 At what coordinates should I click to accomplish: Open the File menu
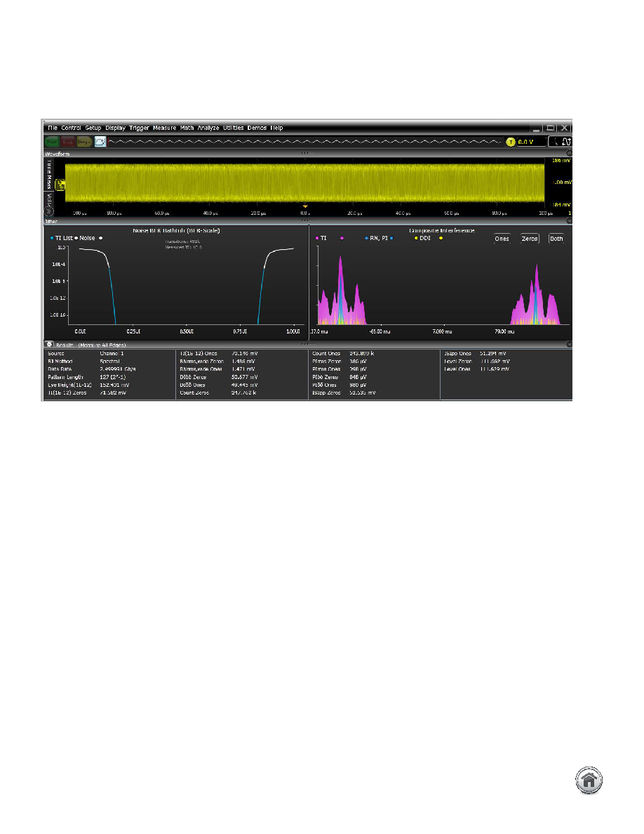point(53,128)
